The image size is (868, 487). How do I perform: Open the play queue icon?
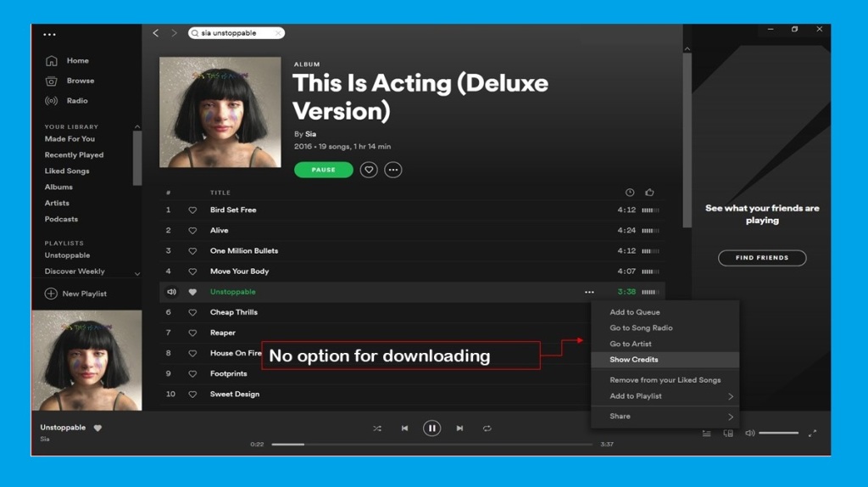[x=707, y=434]
